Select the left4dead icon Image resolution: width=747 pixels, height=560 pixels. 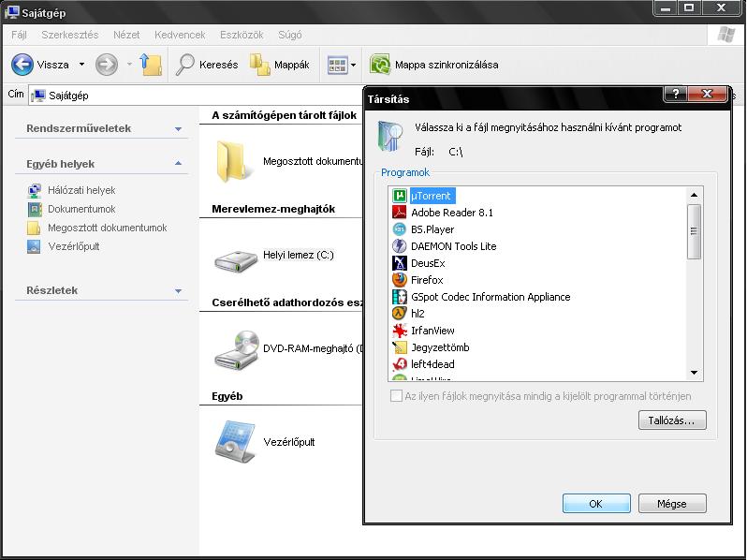(399, 364)
